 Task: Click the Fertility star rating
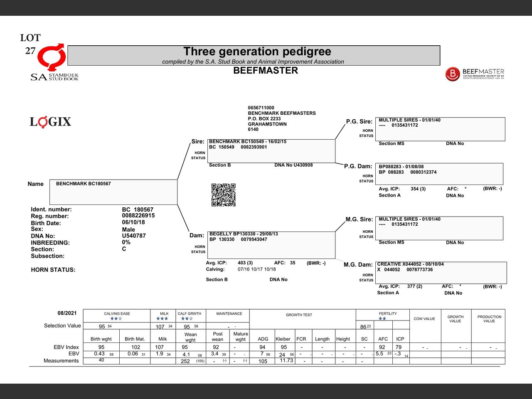tap(382, 319)
